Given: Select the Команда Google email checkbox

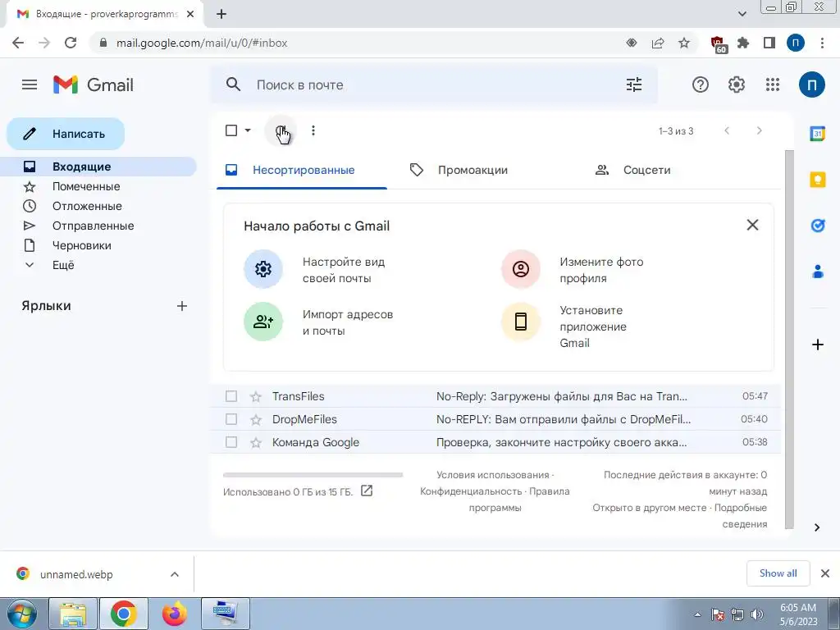Looking at the screenshot, I should point(231,442).
